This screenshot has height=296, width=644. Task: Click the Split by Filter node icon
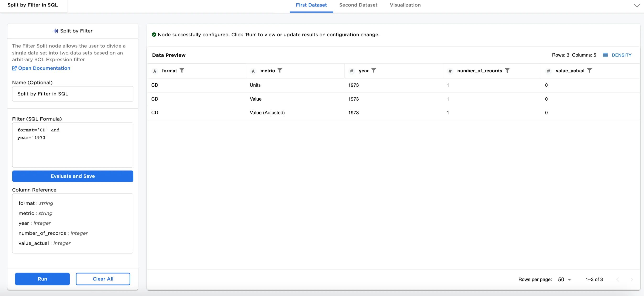pos(55,31)
